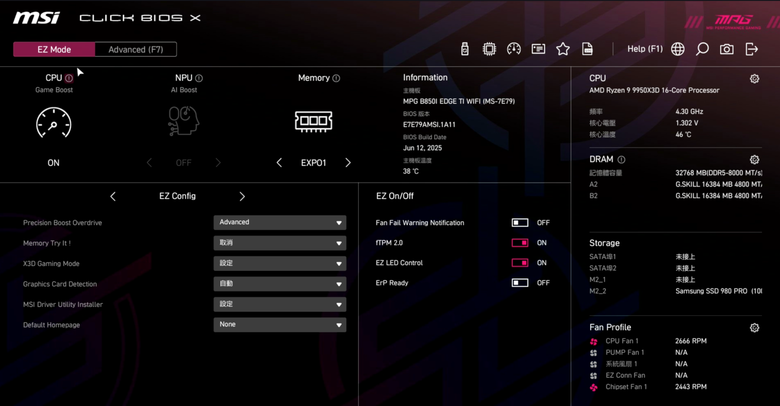Screen dimensions: 780x406
Task: Click BIOS version E7E79AMSI.1A11 text
Action: coord(429,124)
